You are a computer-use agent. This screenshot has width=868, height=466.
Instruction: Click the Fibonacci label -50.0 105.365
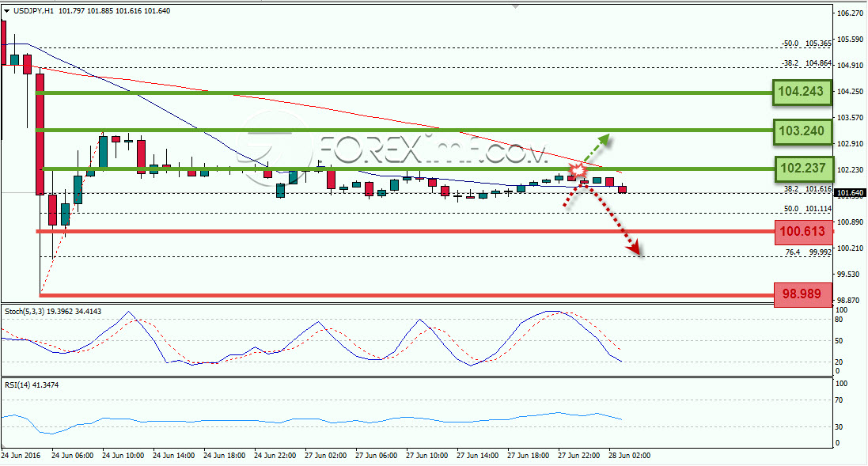click(806, 44)
